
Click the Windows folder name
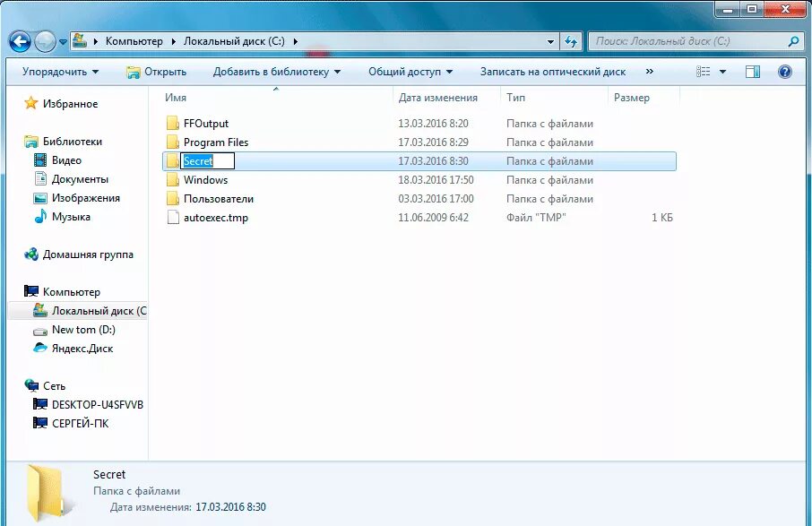pos(205,179)
